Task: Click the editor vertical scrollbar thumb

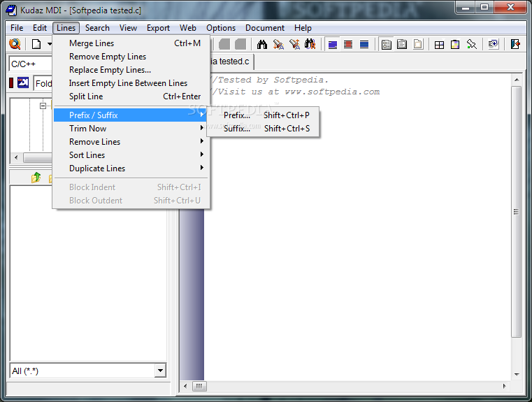Action: [517, 212]
